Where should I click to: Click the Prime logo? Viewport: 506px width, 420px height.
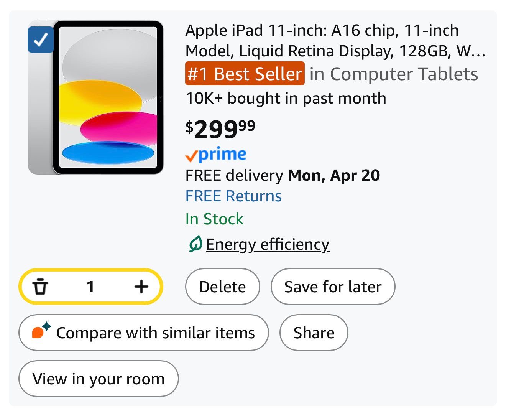[216, 155]
